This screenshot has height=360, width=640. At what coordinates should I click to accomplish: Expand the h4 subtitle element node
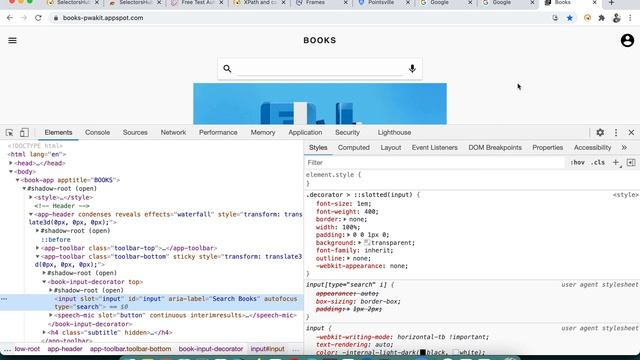click(x=44, y=332)
